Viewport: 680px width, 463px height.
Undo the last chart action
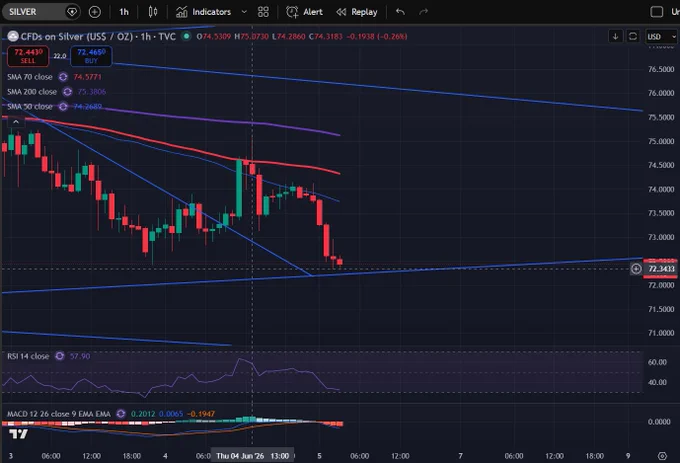tap(400, 12)
